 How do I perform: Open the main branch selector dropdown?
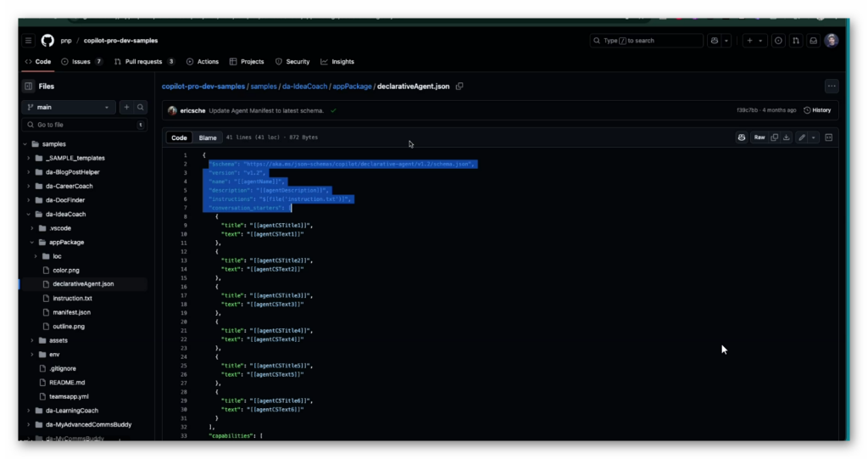pyautogui.click(x=69, y=107)
